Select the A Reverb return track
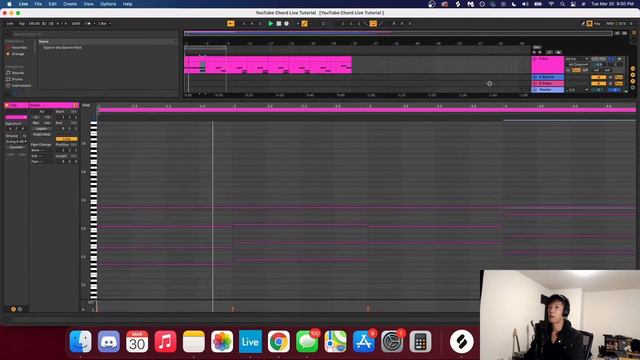 coord(547,77)
